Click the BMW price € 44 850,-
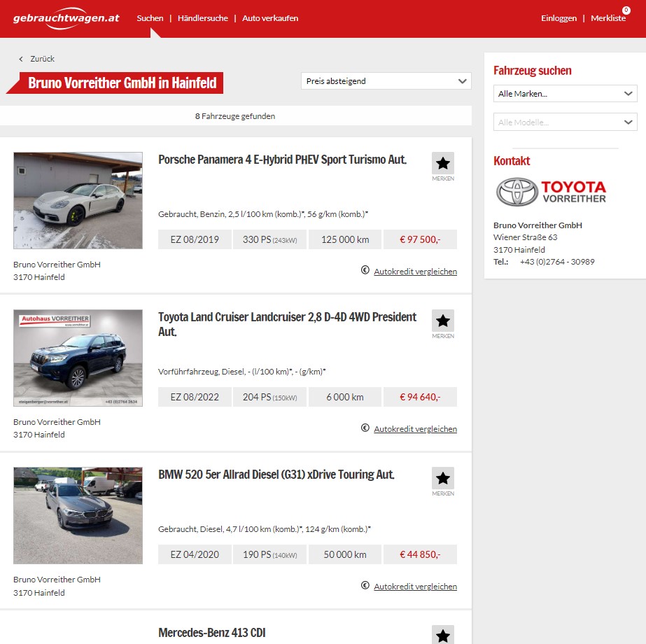Screen dimensions: 646x644 420,554
